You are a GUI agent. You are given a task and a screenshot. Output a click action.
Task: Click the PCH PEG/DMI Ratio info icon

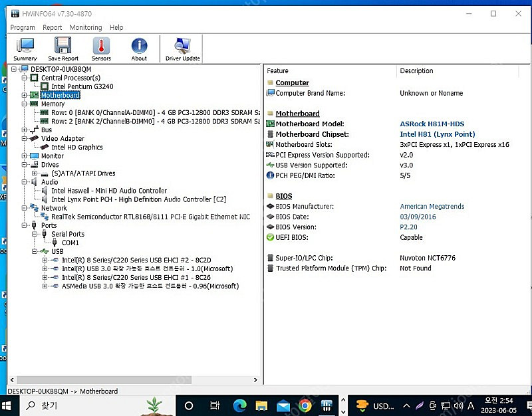(270, 175)
